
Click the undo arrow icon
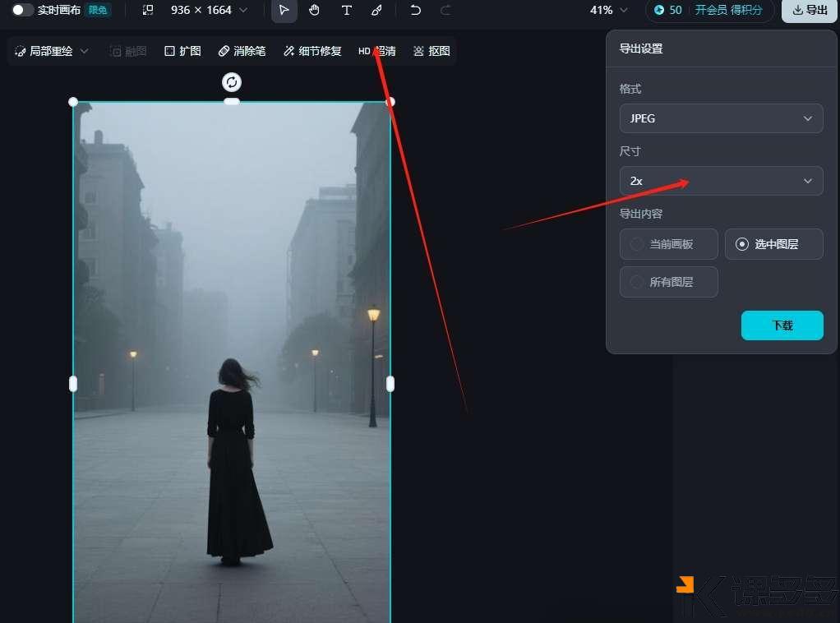point(416,10)
